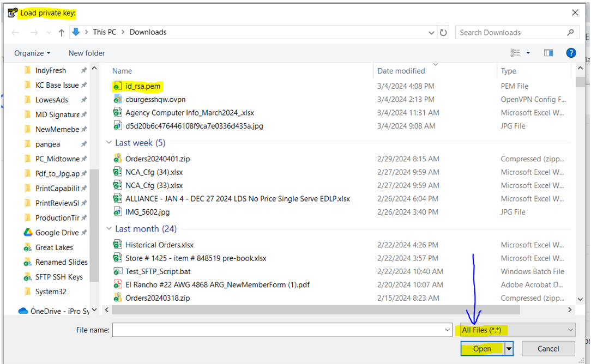Click the File name input field
This screenshot has height=364, width=591.
click(278, 330)
